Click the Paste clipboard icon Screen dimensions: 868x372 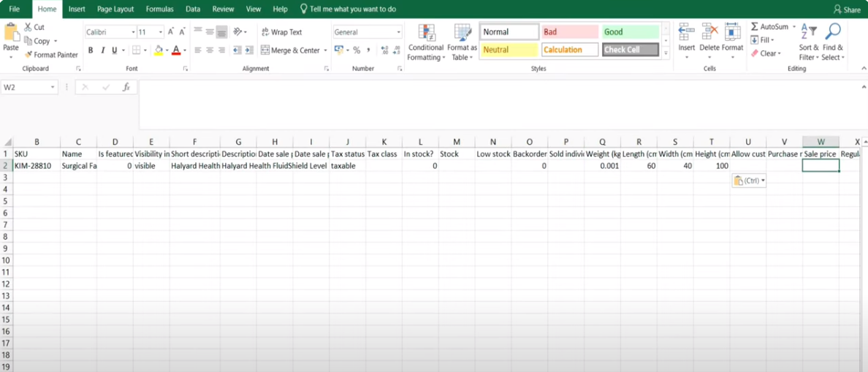pos(11,32)
